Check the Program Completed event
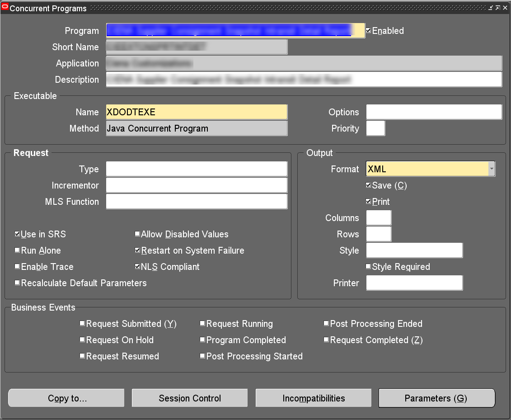This screenshot has width=511, height=420. point(202,340)
